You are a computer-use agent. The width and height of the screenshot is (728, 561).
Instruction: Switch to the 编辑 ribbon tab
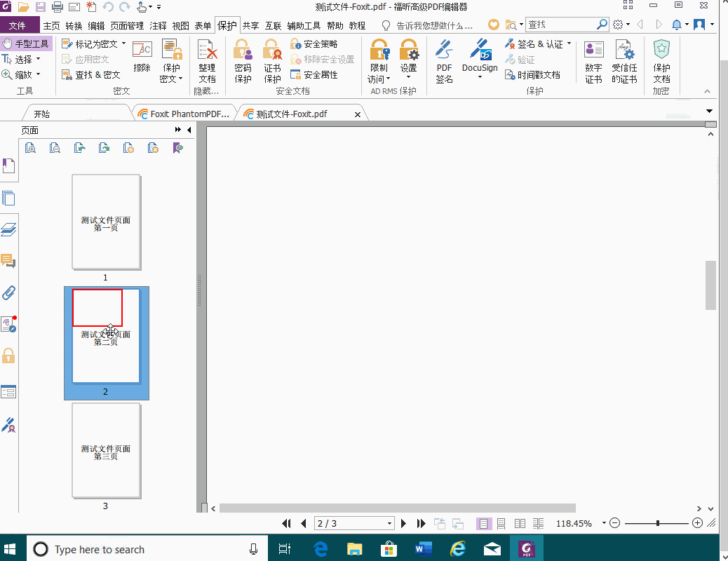click(96, 25)
